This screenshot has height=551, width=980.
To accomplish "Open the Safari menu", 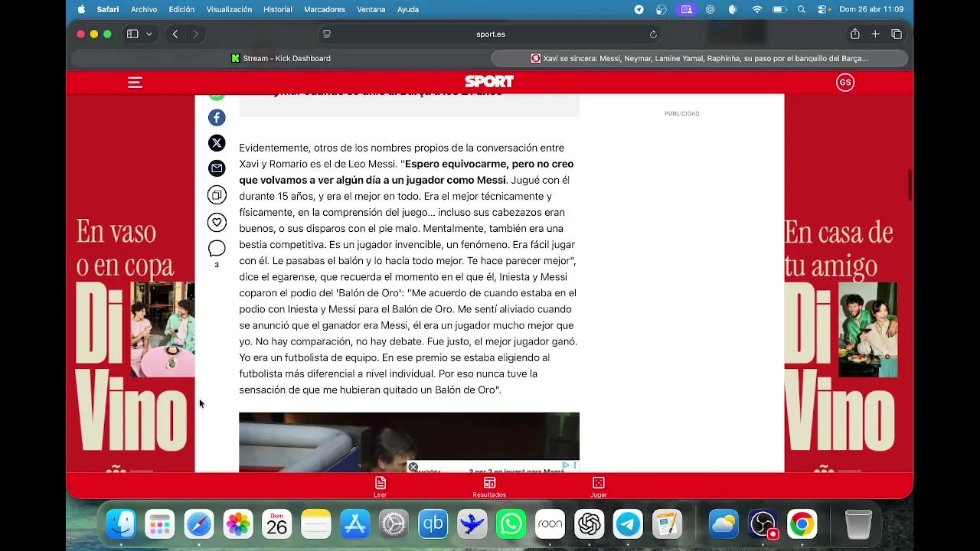I will click(x=108, y=9).
